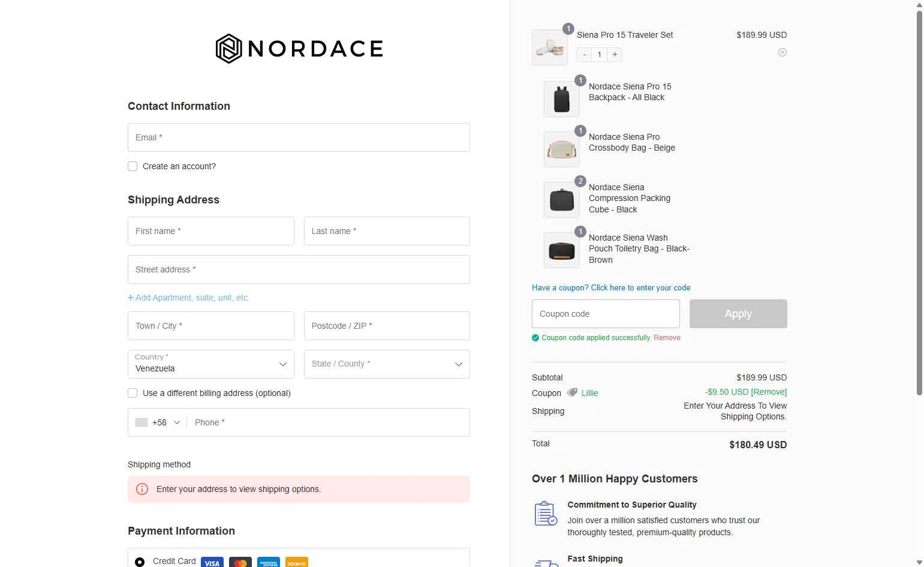This screenshot has width=924, height=567.
Task: Click the coupon tag icon beside Lillie
Action: point(572,392)
